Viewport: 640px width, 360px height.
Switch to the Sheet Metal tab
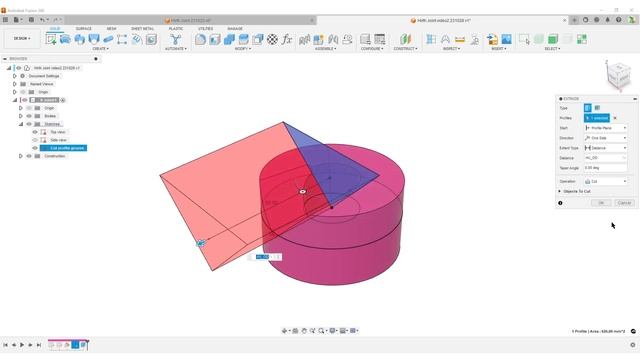point(142,29)
